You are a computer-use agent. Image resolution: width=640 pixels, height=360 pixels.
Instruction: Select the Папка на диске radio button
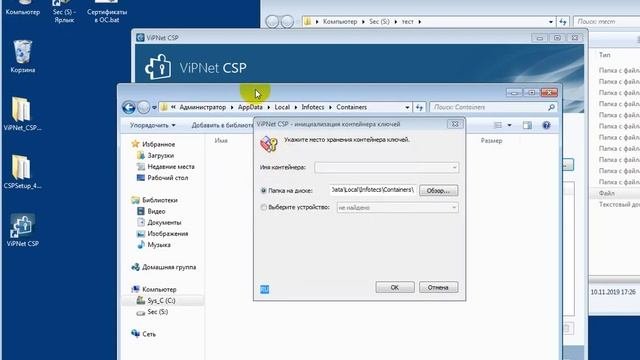coord(264,191)
